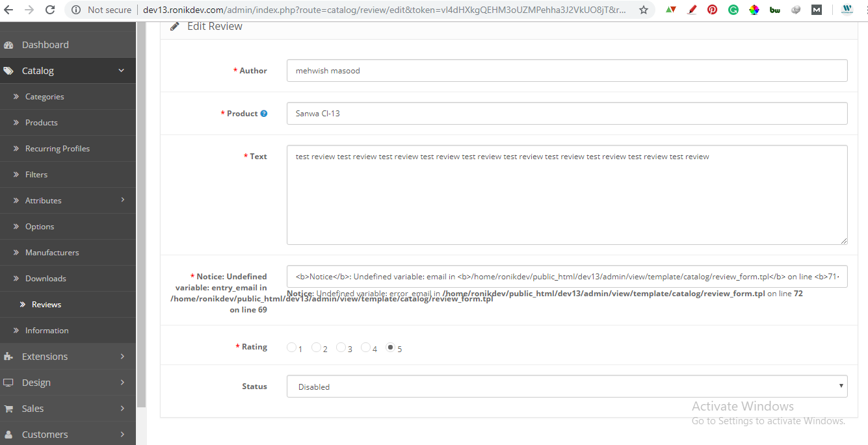Click the Design monitor icon
The image size is (868, 445).
(x=8, y=383)
